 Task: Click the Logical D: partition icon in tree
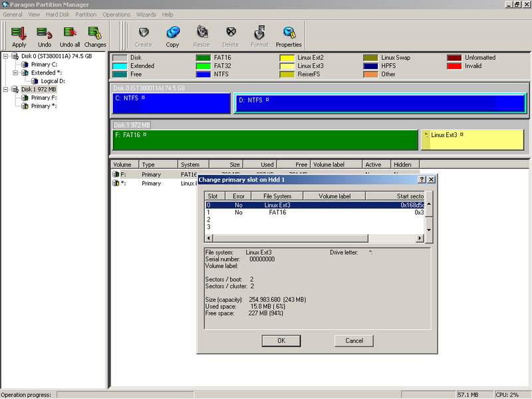tap(35, 81)
